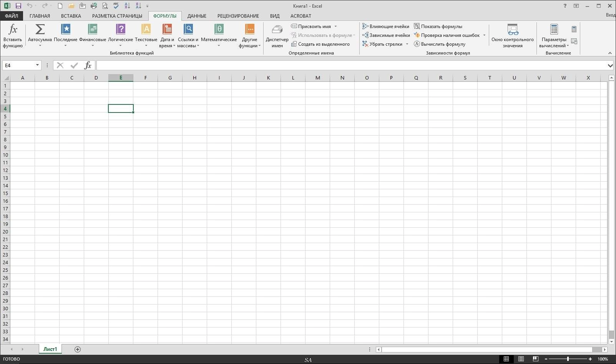The width and height of the screenshot is (616, 364).
Task: Switch to the ACROBAT tab
Action: tap(301, 16)
